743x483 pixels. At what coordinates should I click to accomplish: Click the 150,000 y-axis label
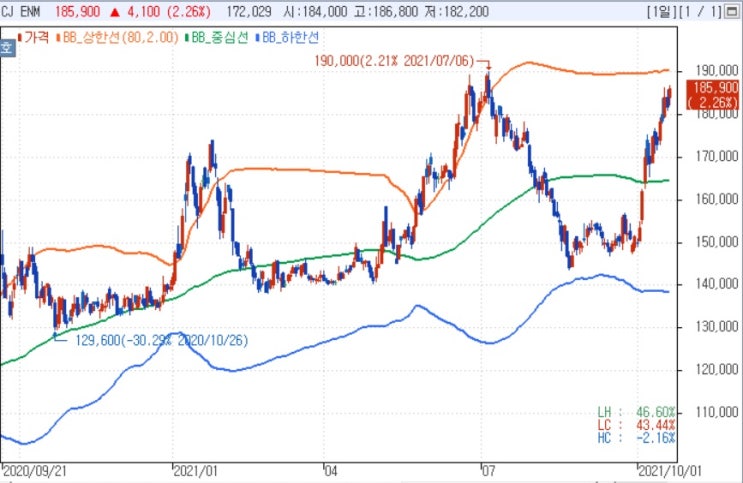717,242
